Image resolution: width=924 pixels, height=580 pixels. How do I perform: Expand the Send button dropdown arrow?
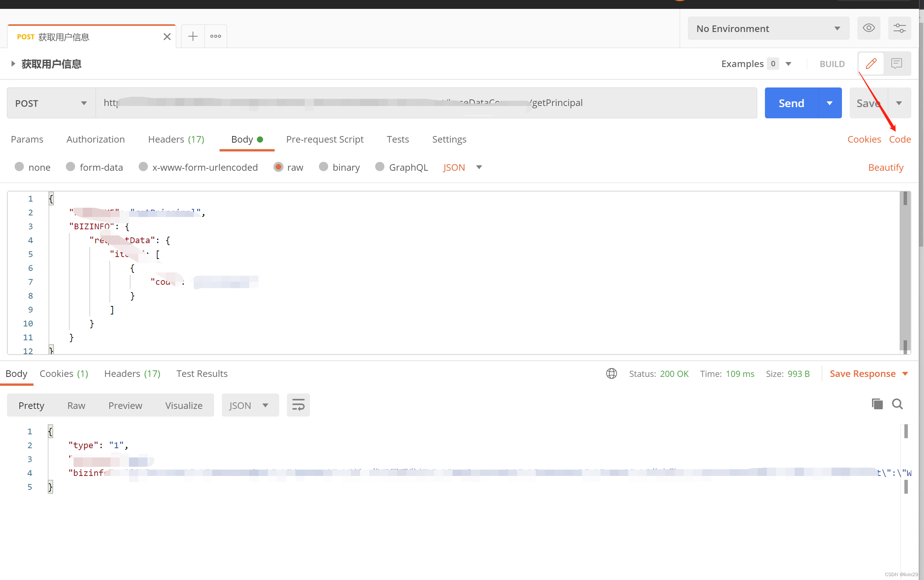tap(830, 103)
